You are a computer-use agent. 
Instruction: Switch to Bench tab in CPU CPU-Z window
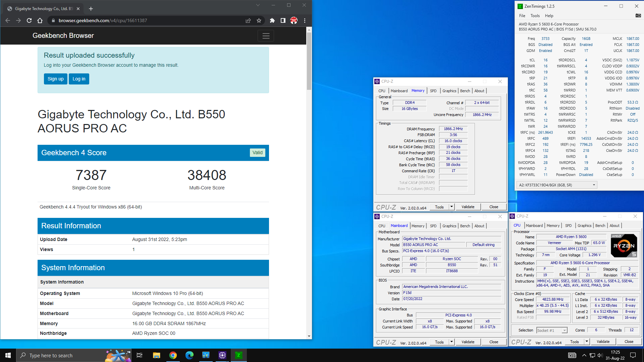click(600, 226)
